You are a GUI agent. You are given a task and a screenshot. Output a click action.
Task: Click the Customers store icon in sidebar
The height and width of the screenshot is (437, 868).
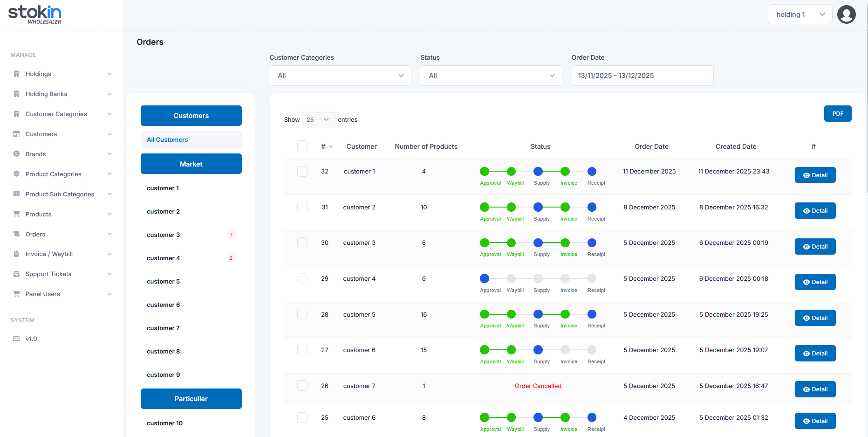point(16,134)
